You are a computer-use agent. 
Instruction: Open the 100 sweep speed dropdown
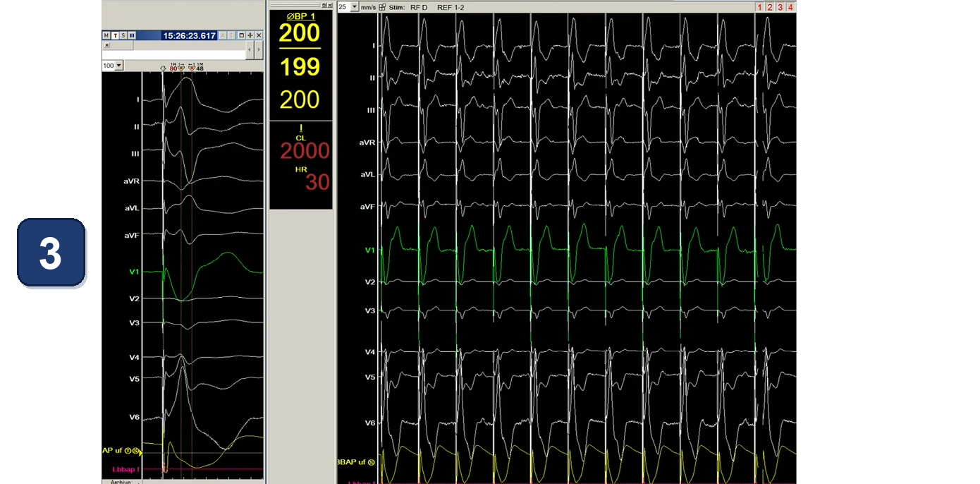click(x=118, y=66)
